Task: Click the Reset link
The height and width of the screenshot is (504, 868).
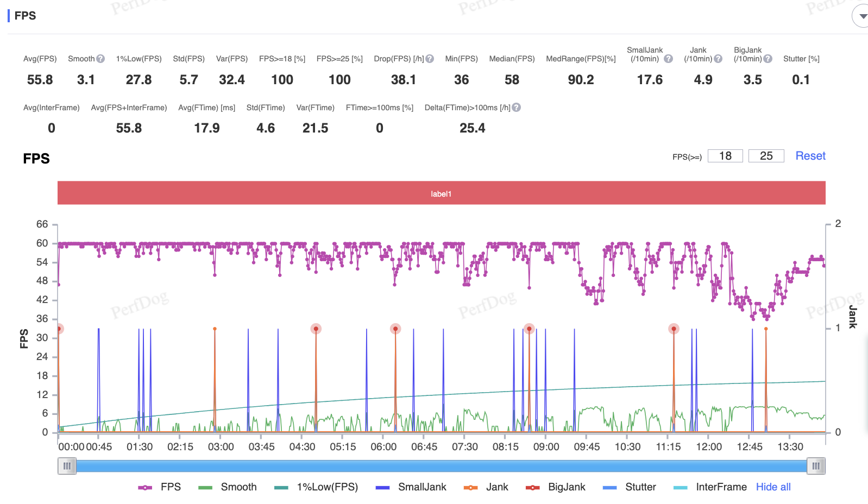Action: pos(810,156)
